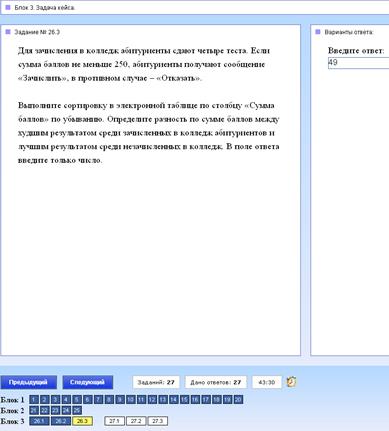389x431 pixels.
Task: Select task 27.3 in Блок 3
Action: click(x=158, y=421)
